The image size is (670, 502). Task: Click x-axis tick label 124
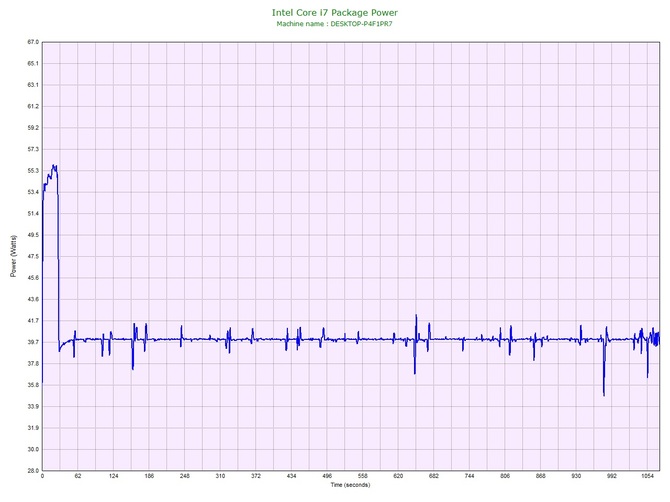tap(113, 476)
